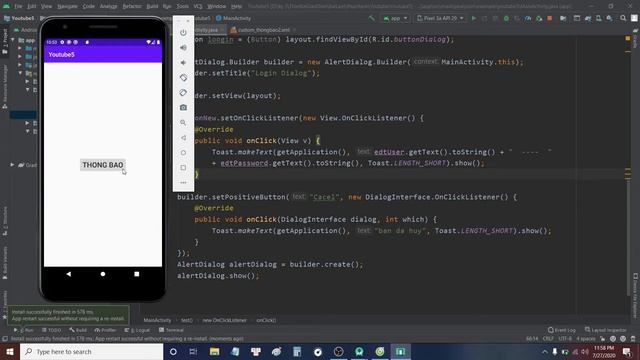Open the Pixel 3a API 29 device dropdown
The height and width of the screenshot is (360, 640).
440,18
